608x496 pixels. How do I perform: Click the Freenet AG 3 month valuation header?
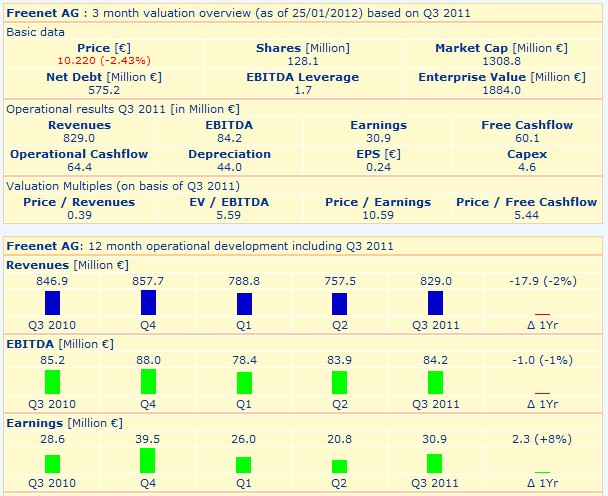tap(239, 13)
